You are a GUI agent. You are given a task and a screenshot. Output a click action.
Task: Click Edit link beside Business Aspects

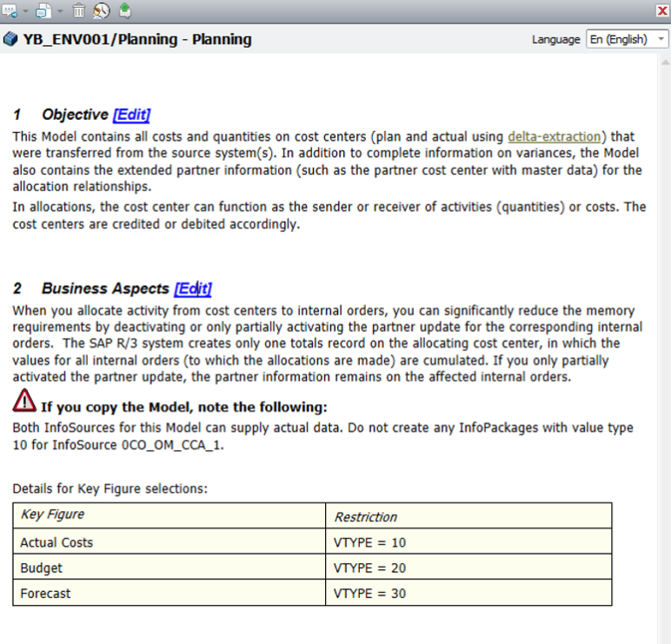[192, 289]
